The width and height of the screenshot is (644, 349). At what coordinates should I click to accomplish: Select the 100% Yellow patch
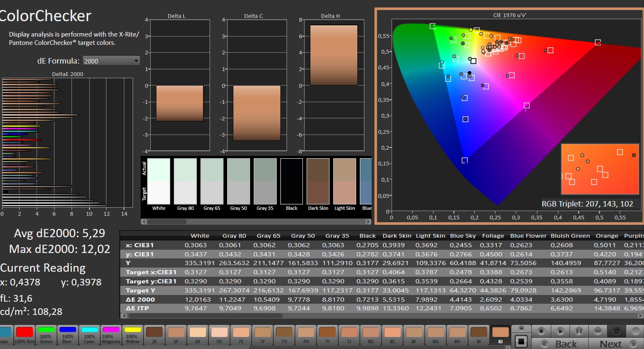tap(133, 335)
